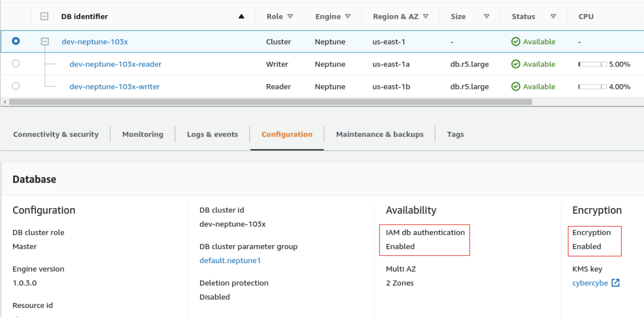
Task: Click the Available status icon for cluster row
Action: (x=516, y=42)
